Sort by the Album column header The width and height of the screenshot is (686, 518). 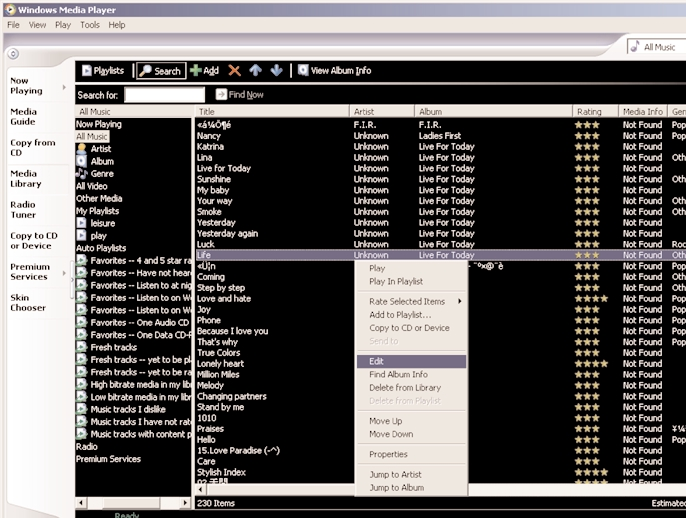494,112
